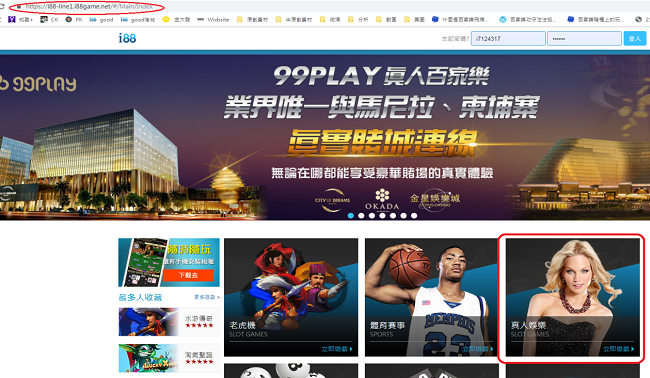Image resolution: width=650 pixels, height=378 pixels.
Task: Click the orange download button
Action: (x=188, y=275)
